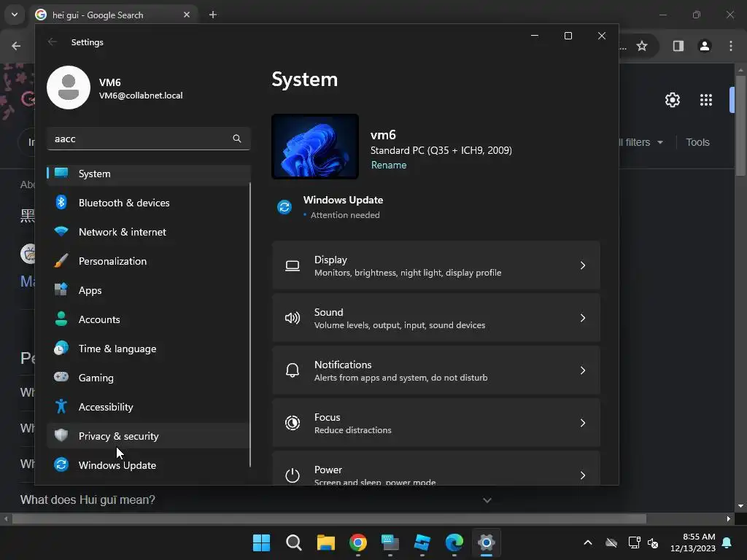Open Windows Update sidebar icon
The height and width of the screenshot is (560, 747).
click(x=61, y=464)
